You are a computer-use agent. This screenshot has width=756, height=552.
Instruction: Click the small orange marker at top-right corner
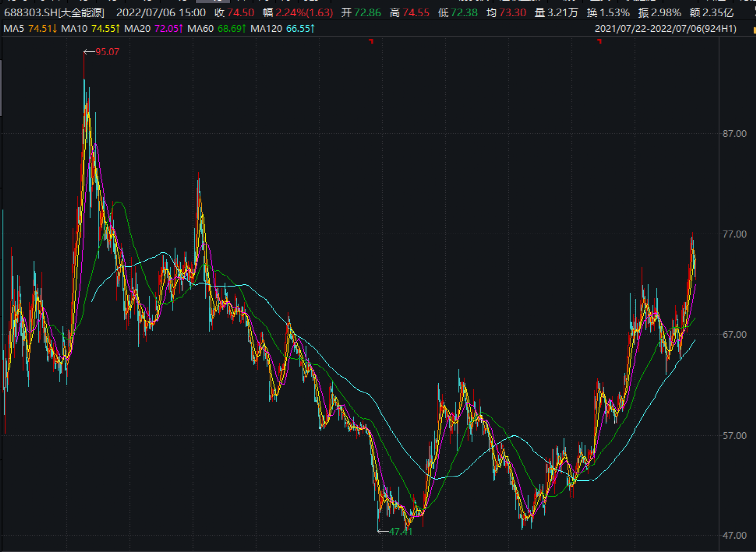(x=753, y=29)
